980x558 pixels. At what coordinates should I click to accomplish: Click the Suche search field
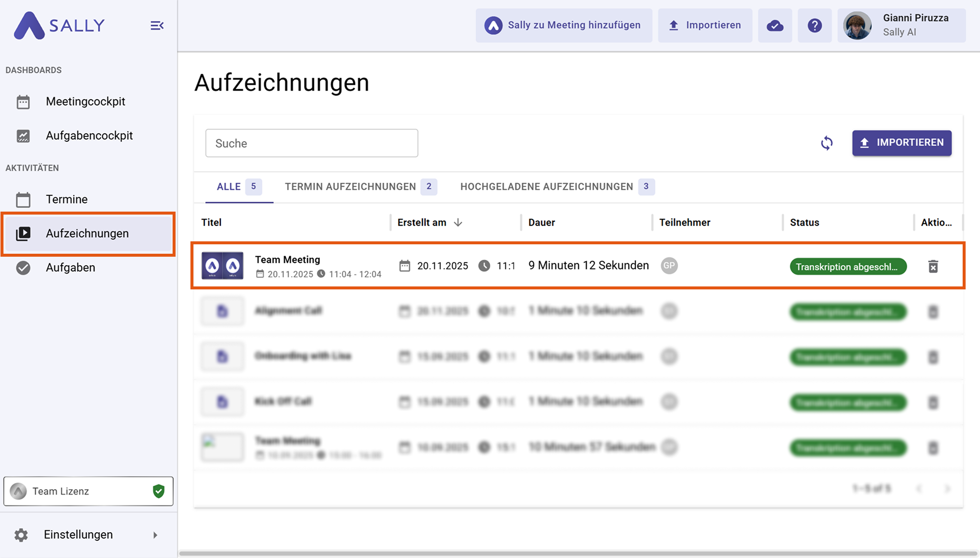click(311, 143)
